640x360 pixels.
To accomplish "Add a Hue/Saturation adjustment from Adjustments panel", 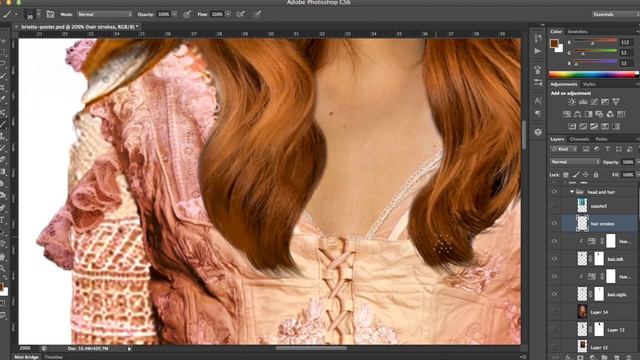I will [567, 114].
